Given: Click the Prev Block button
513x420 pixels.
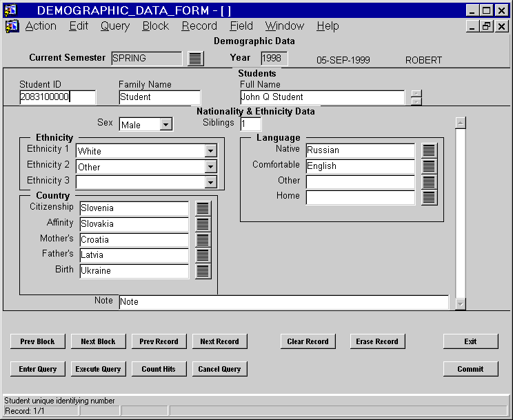Looking at the screenshot, I should pyautogui.click(x=38, y=341).
